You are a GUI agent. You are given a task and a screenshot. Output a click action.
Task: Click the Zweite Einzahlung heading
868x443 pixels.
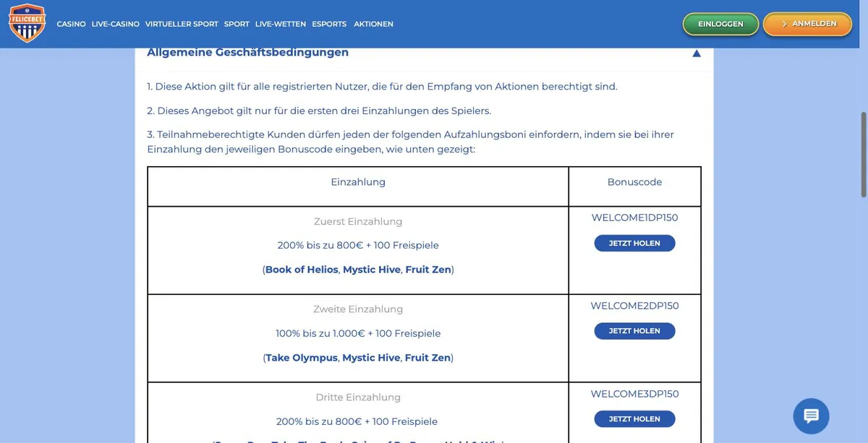[358, 309]
